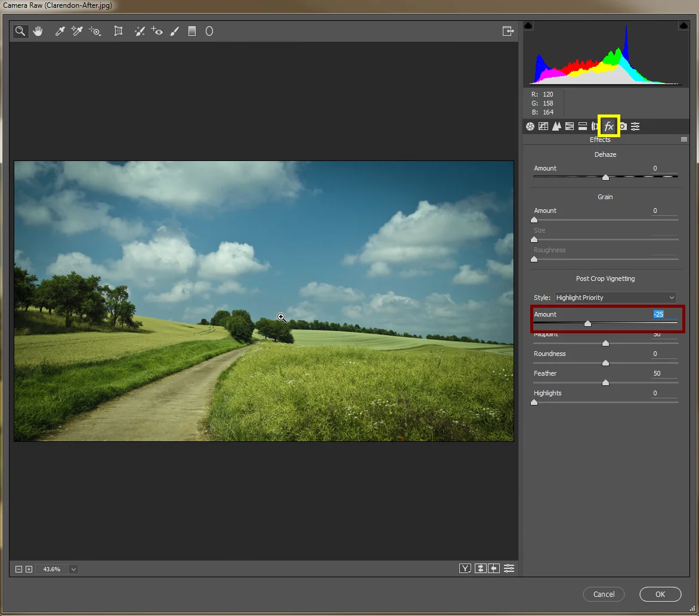Select the Hand tool

(38, 31)
